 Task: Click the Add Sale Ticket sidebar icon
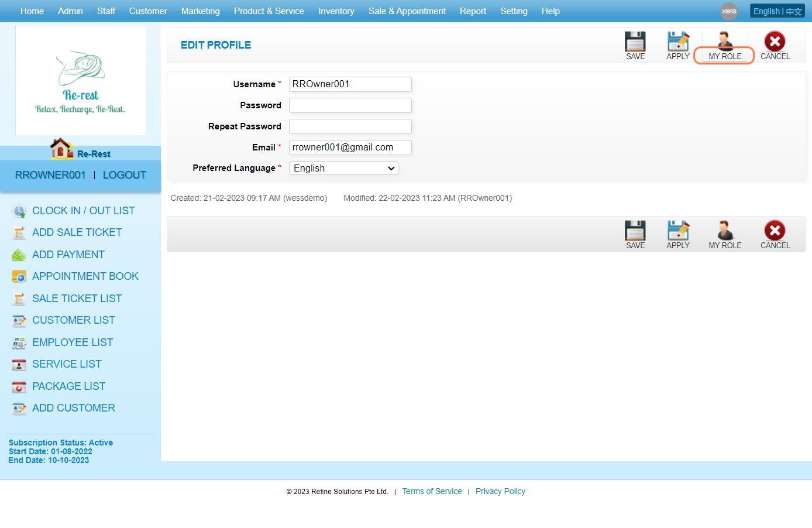(x=19, y=233)
